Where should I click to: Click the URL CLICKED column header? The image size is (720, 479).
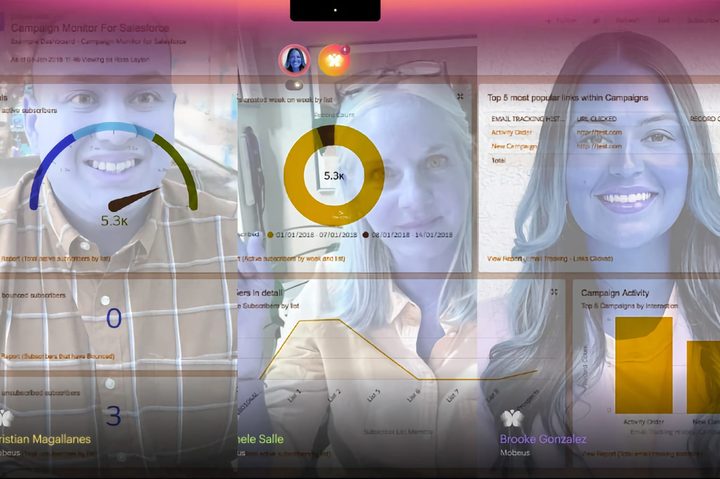point(596,118)
